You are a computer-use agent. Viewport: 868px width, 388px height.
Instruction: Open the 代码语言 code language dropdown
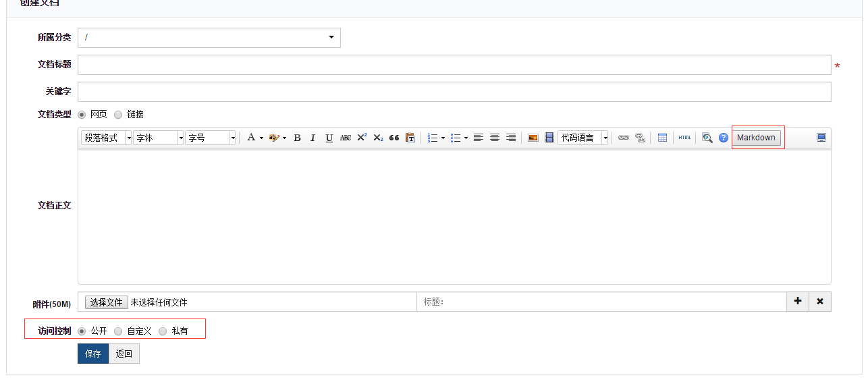(583, 138)
